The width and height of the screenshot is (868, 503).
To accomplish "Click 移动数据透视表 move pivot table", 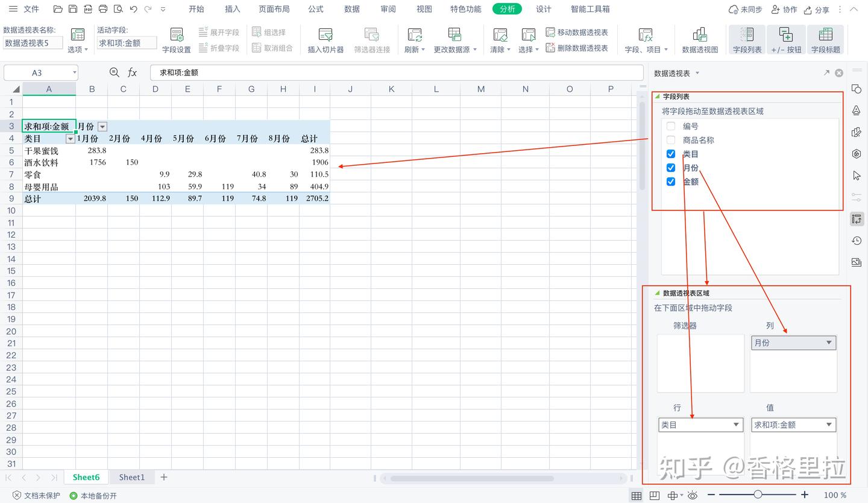I will (x=577, y=33).
